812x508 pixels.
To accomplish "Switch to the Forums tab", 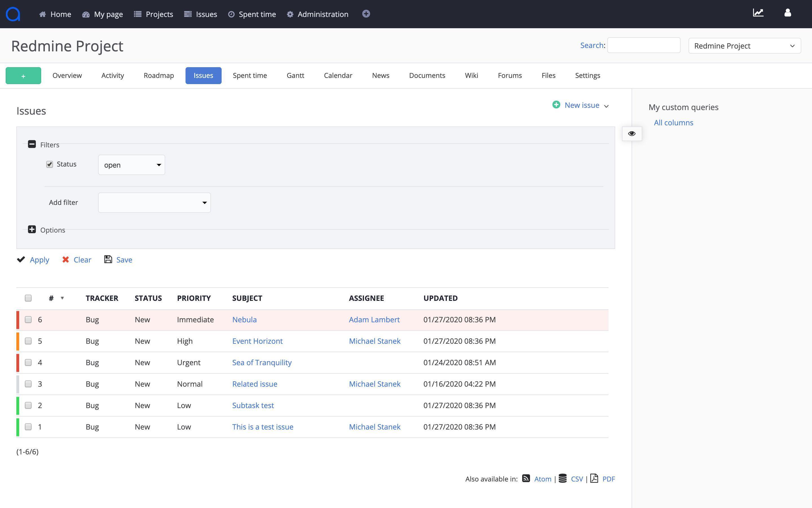I will pos(510,76).
